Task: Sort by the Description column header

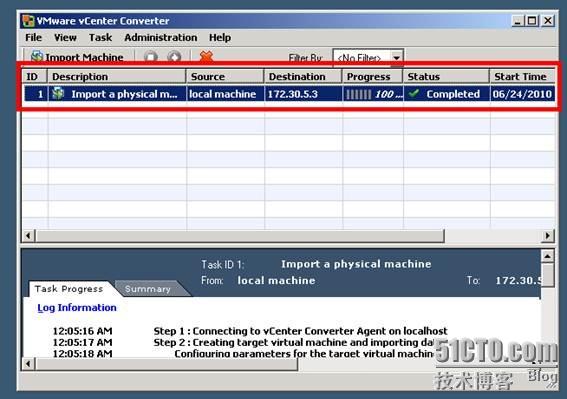Action: pos(117,76)
